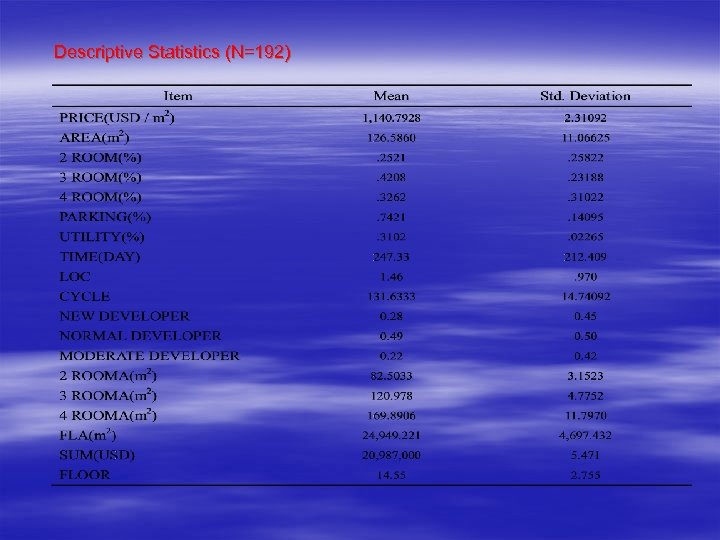Viewport: 720px width, 540px height.
Task: Click the std deviation value .23188
Action: pyautogui.click(x=585, y=177)
